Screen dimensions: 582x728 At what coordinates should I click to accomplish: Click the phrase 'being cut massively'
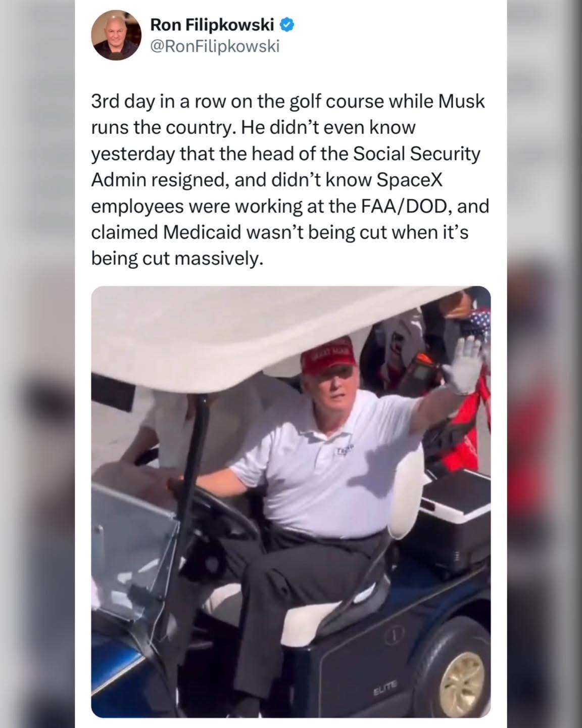coord(177,259)
